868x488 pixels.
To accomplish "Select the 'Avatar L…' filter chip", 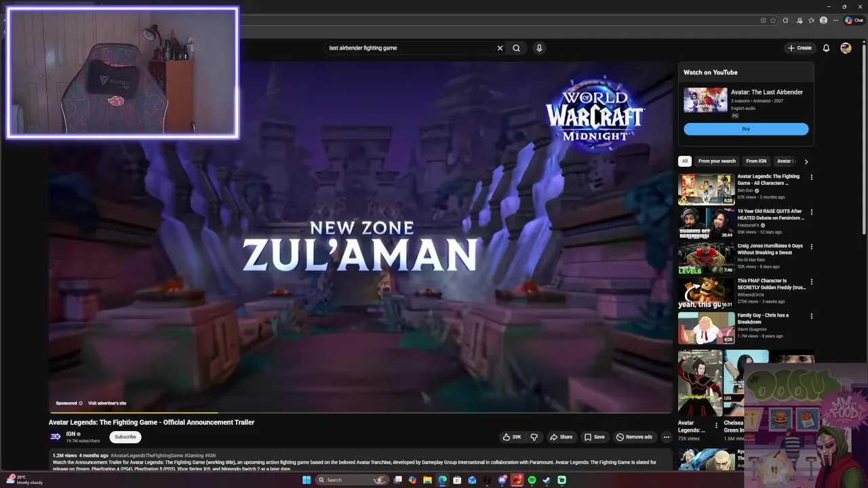I will [785, 161].
